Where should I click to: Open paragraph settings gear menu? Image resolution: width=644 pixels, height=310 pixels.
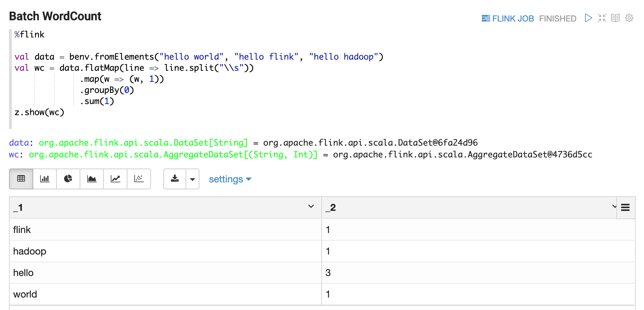(x=629, y=18)
